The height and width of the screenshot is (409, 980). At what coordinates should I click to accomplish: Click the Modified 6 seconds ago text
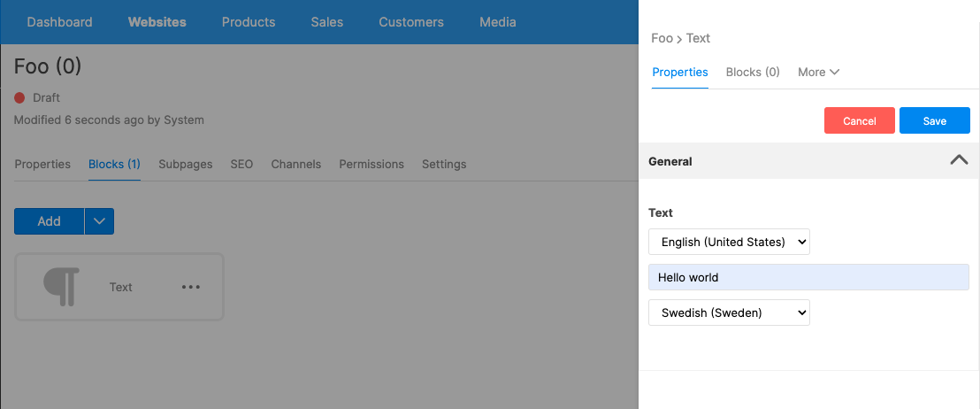109,120
